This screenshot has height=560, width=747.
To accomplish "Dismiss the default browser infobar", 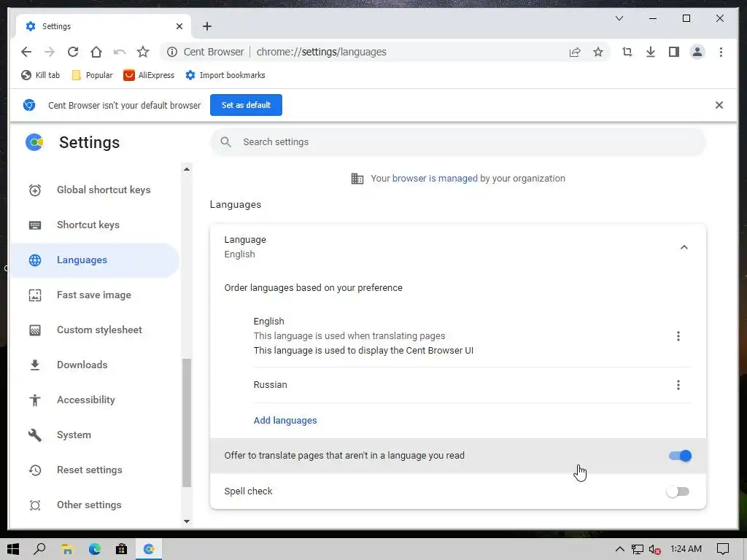I will click(x=719, y=105).
